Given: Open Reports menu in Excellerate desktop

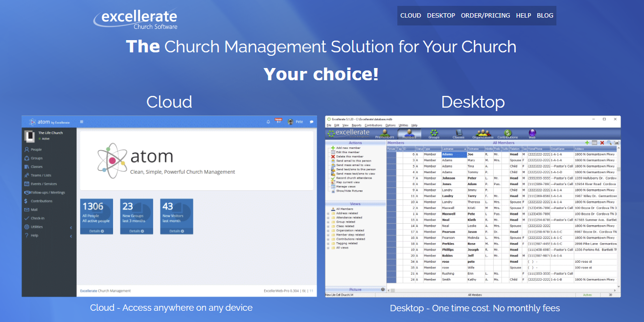Looking at the screenshot, I should pyautogui.click(x=356, y=125).
